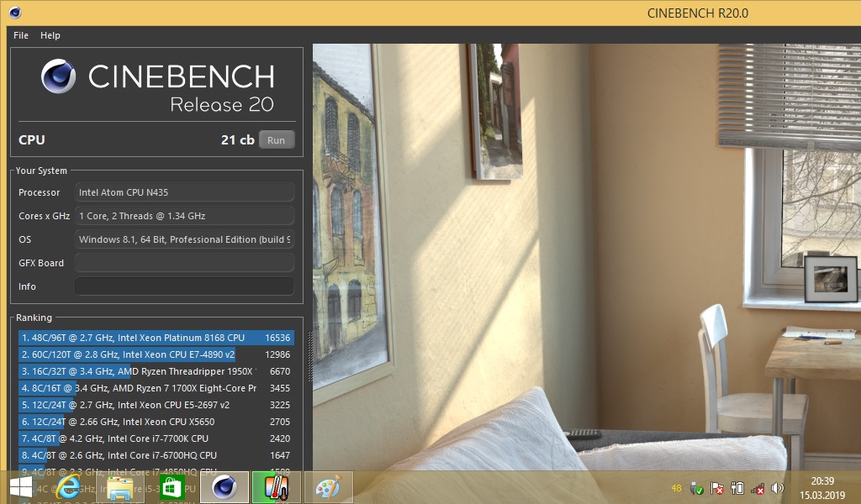861x504 pixels.
Task: Open the Help menu
Action: [50, 35]
